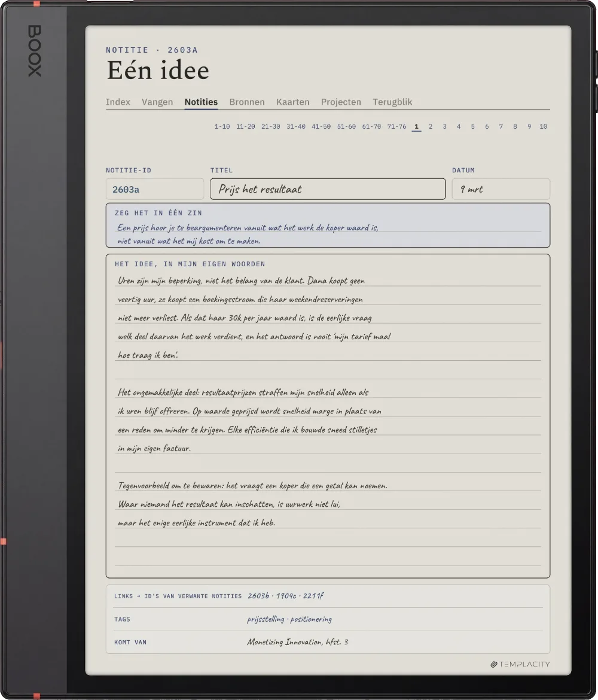Go to note page 4
Image resolution: width=598 pixels, height=700 pixels.
coord(459,126)
